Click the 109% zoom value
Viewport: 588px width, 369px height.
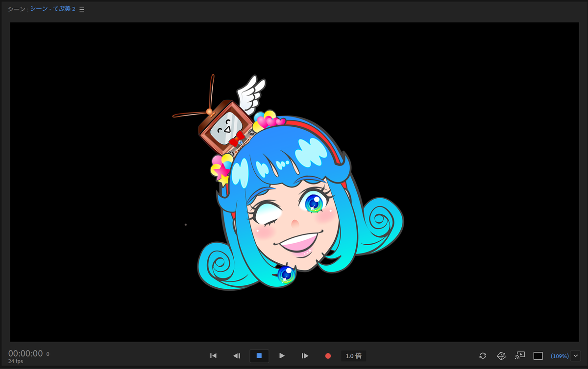[x=560, y=356]
